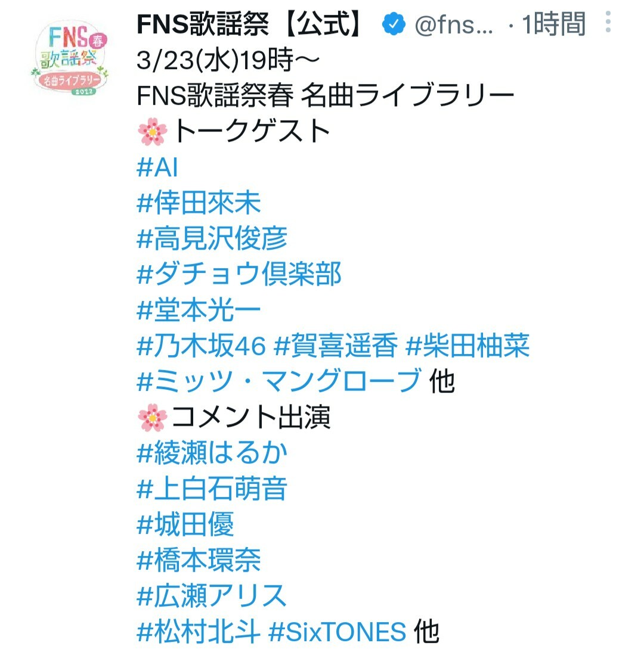Screen dimensions: 644x662
Task: Open the #上白石萌音 hashtag
Action: tap(212, 489)
